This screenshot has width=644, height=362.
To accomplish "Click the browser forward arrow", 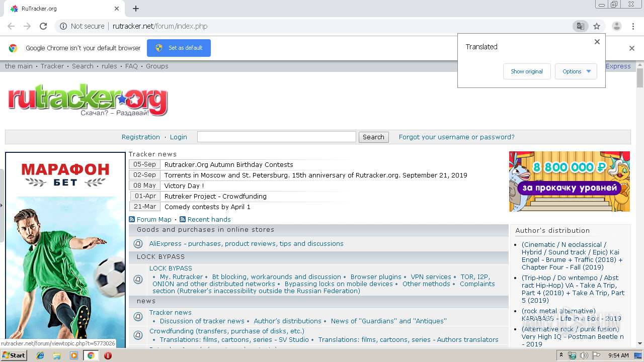I will click(x=27, y=26).
